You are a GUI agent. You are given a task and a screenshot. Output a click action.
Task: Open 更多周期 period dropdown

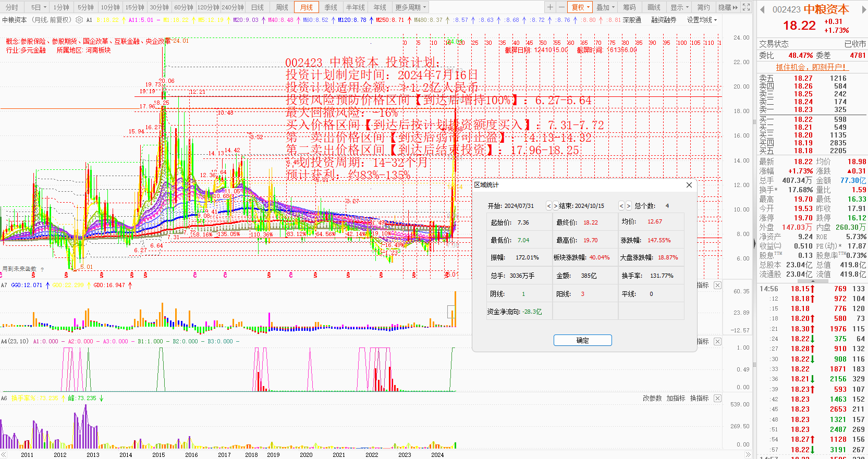point(410,7)
